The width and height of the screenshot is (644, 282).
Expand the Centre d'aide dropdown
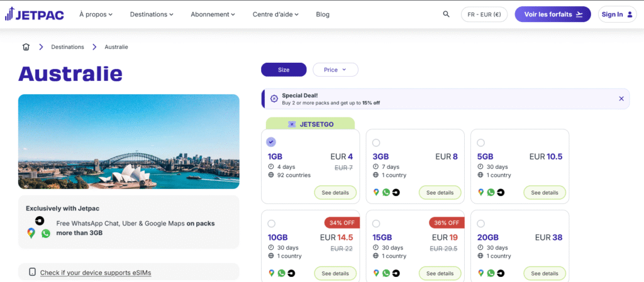[275, 14]
